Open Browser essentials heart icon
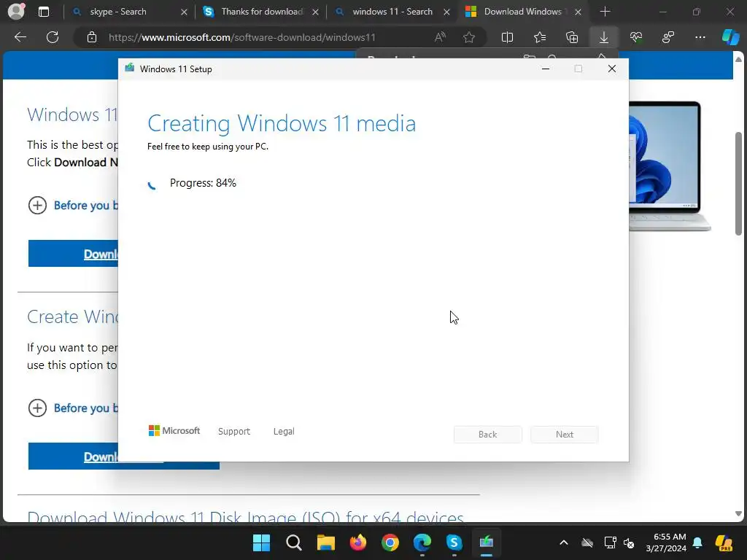The width and height of the screenshot is (747, 560). pyautogui.click(x=636, y=37)
